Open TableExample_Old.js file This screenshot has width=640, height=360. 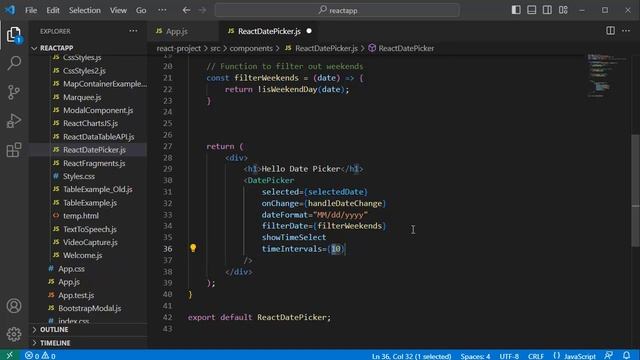pos(98,189)
